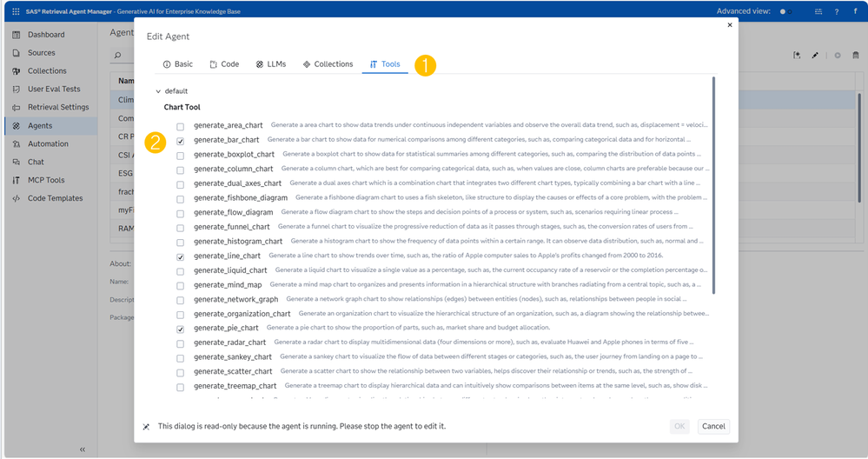
Task: Open Retrieval Settings in sidebar
Action: click(51, 108)
